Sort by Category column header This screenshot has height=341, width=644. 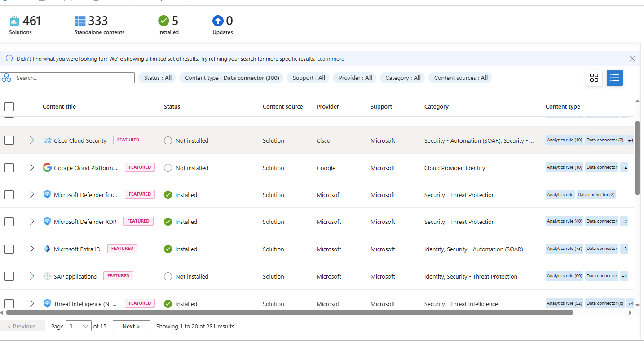(x=437, y=106)
